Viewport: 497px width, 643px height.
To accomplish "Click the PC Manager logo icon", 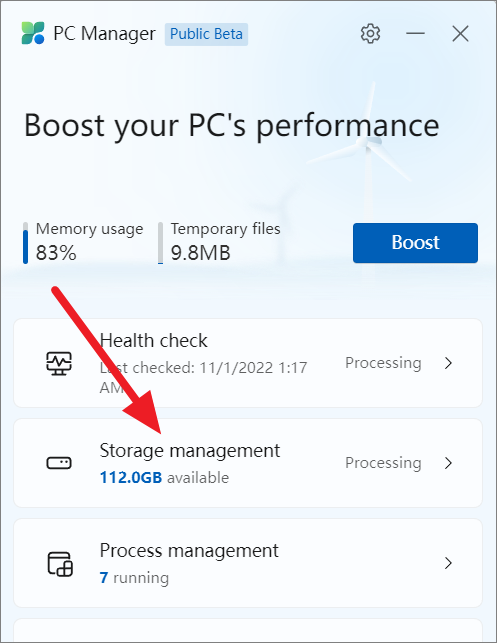I will pyautogui.click(x=33, y=33).
